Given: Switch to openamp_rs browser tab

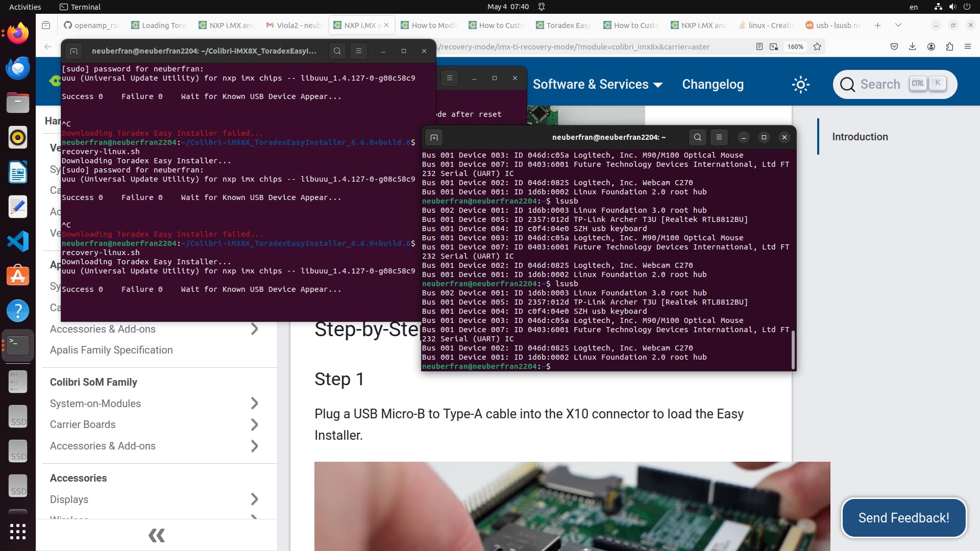Looking at the screenshot, I should coord(91,25).
